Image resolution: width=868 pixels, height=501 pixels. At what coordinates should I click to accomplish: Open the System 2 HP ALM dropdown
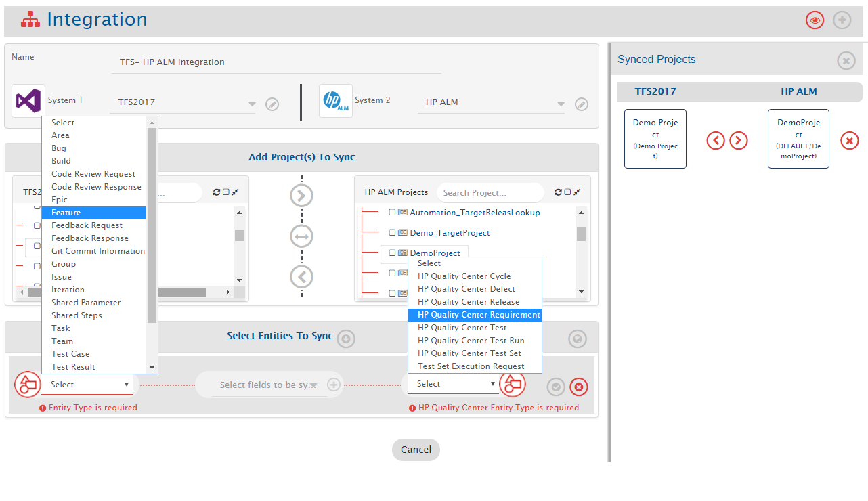click(x=560, y=104)
